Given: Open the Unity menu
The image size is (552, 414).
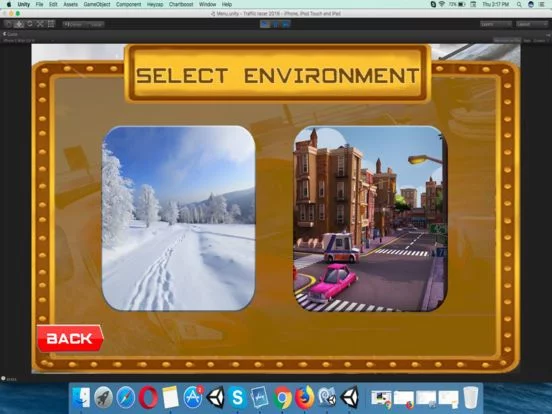Looking at the screenshot, I should click(24, 4).
